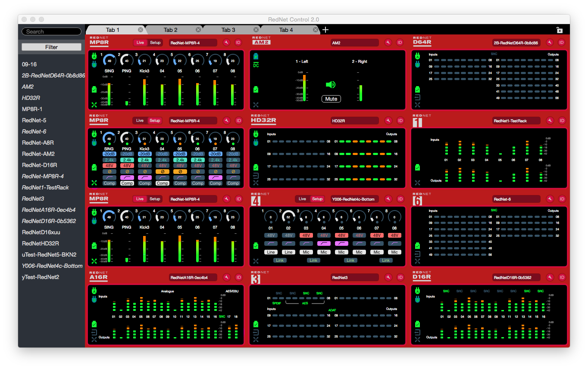
Task: Open wrench settings for RedNetD16R-0b5362
Action: tap(550, 277)
